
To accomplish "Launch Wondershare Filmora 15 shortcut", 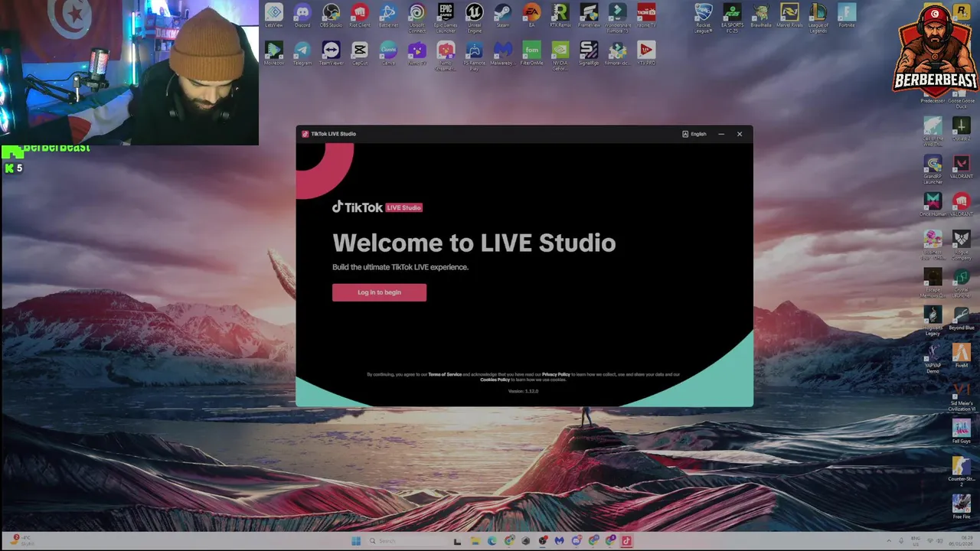I will pos(618,18).
